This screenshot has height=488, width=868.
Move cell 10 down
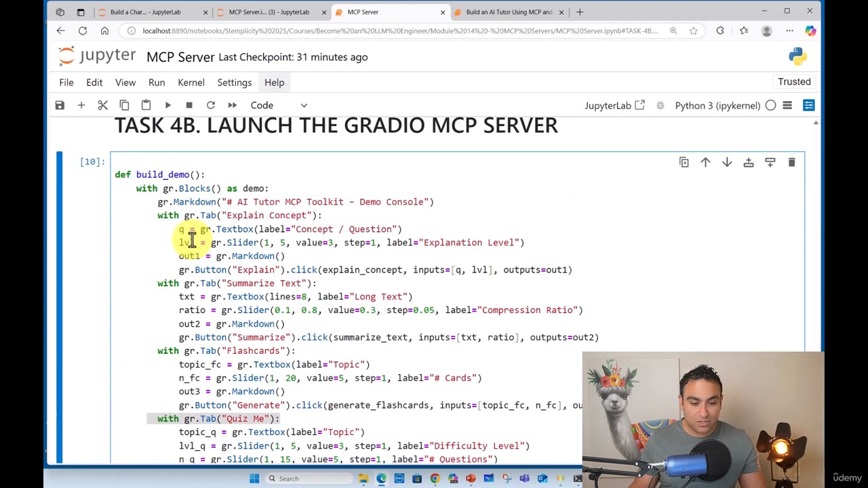pos(727,162)
